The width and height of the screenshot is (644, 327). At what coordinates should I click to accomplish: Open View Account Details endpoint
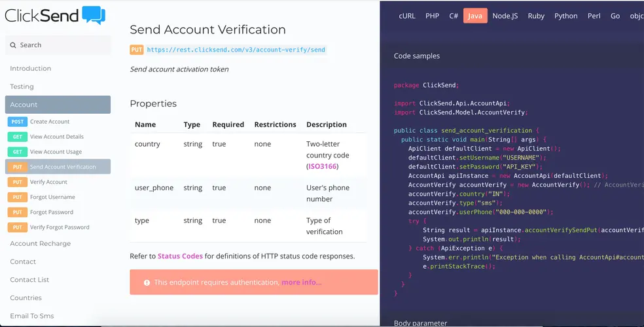click(x=57, y=137)
